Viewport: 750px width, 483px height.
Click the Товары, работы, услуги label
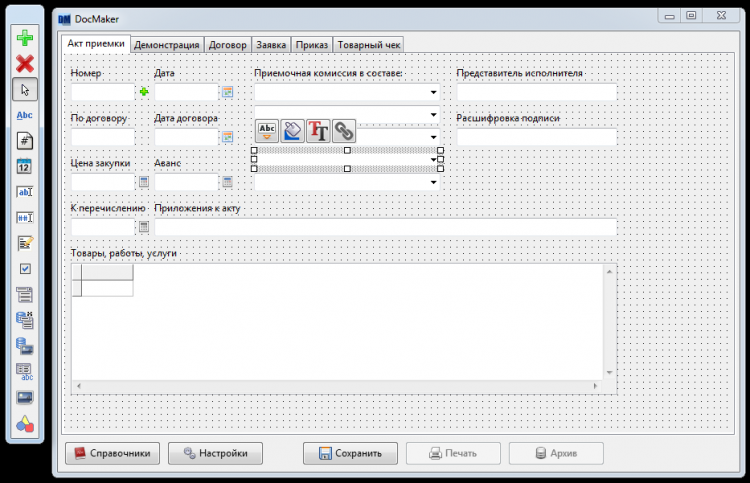click(124, 253)
